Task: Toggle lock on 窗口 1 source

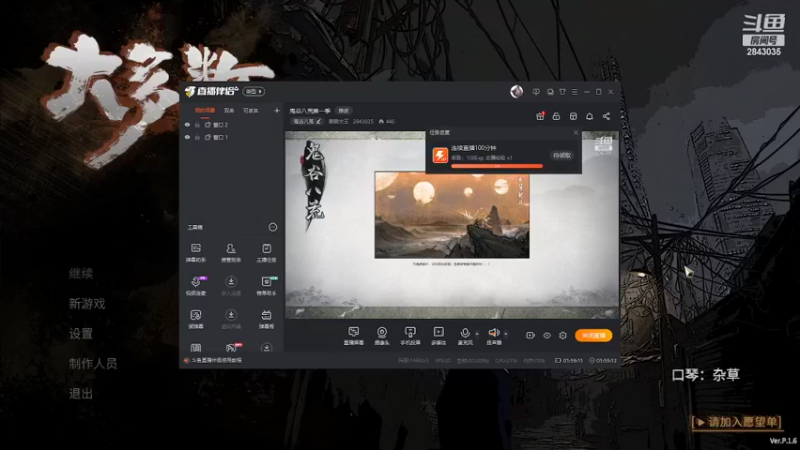Action: point(197,137)
